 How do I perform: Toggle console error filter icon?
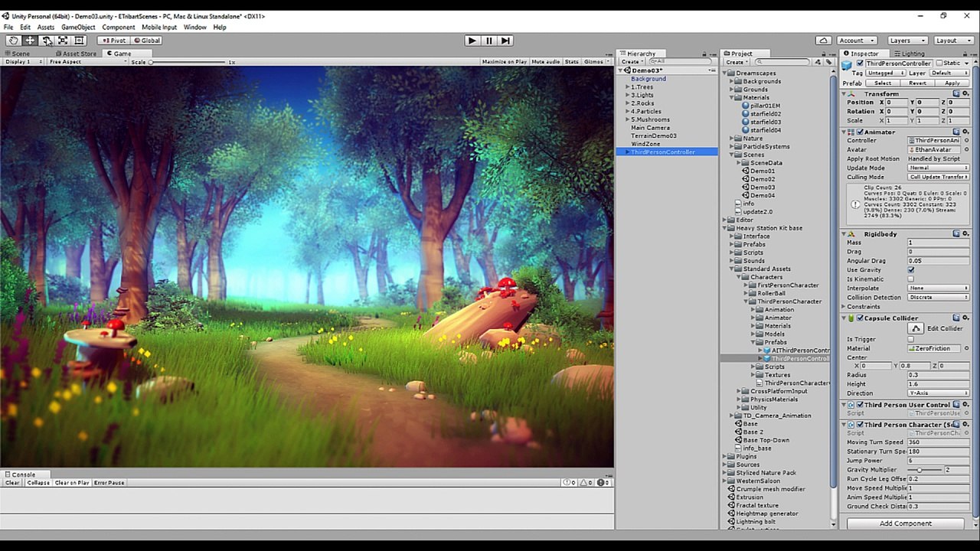pyautogui.click(x=604, y=483)
